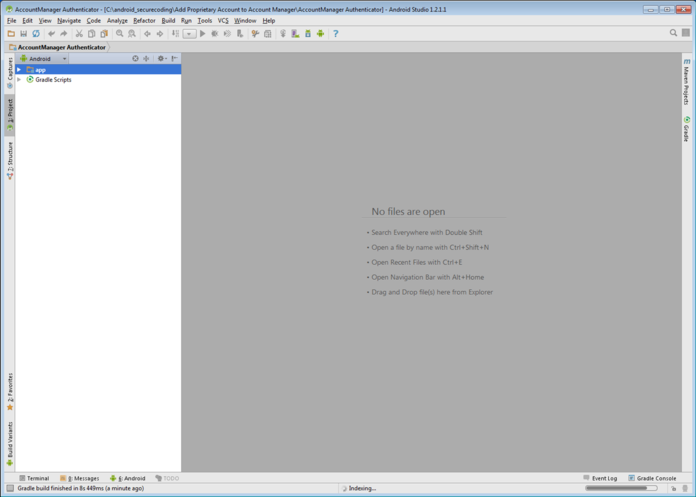The image size is (696, 497).
Task: Click the Sync Project with Gradle icon
Action: pyautogui.click(x=283, y=34)
